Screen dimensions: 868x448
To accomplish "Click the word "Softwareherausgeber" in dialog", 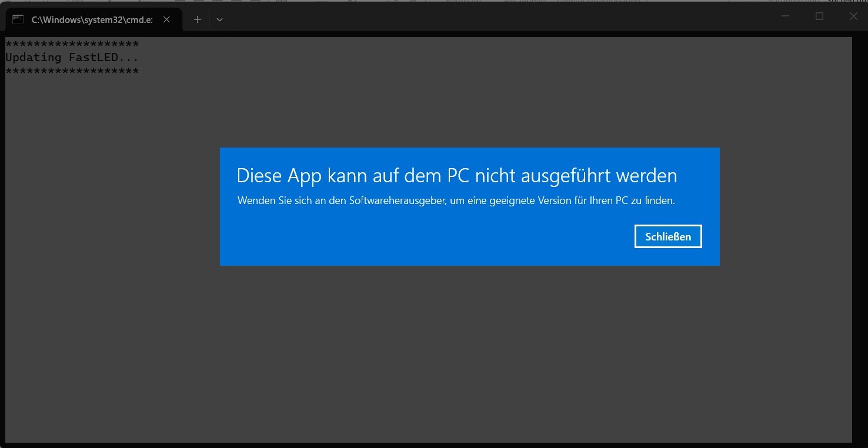I will click(398, 200).
